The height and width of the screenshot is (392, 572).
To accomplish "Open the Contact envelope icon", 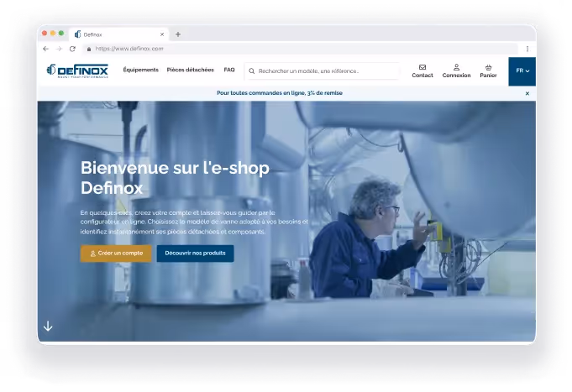I will (x=422, y=67).
